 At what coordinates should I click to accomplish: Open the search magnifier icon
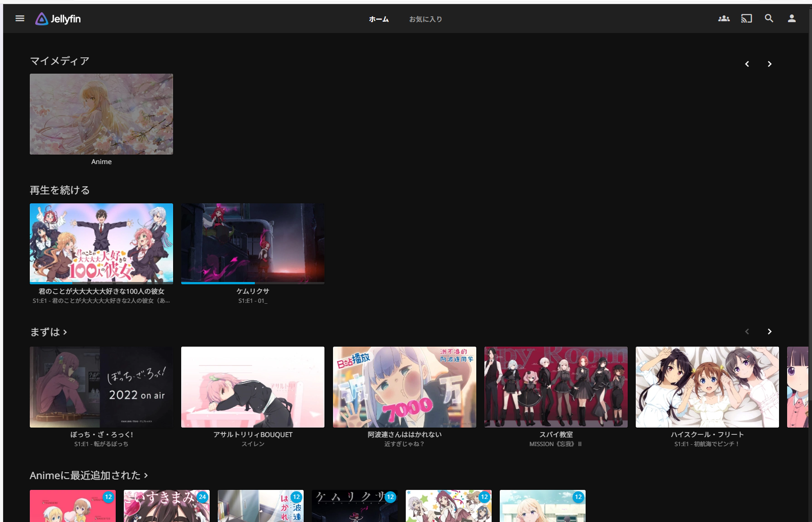[x=769, y=19]
